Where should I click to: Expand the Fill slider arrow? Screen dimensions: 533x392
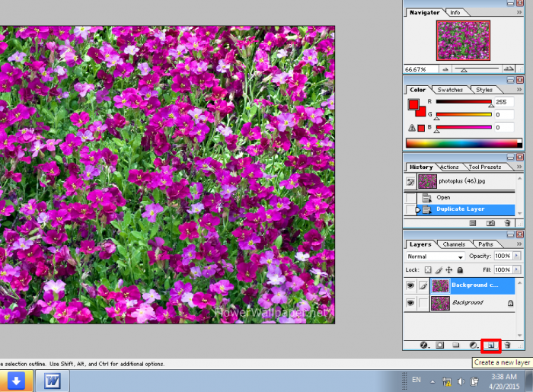516,269
